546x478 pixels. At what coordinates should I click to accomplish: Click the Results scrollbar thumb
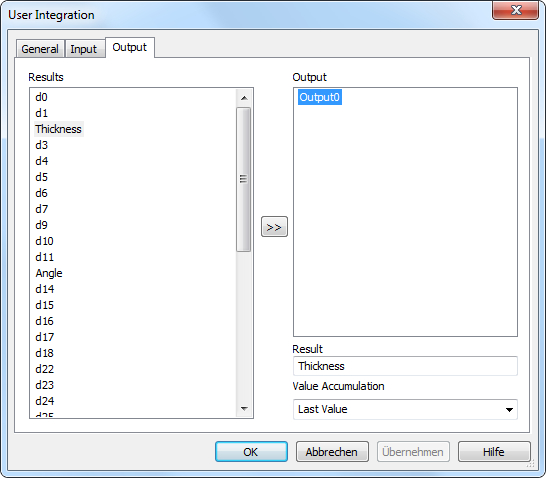(x=243, y=179)
